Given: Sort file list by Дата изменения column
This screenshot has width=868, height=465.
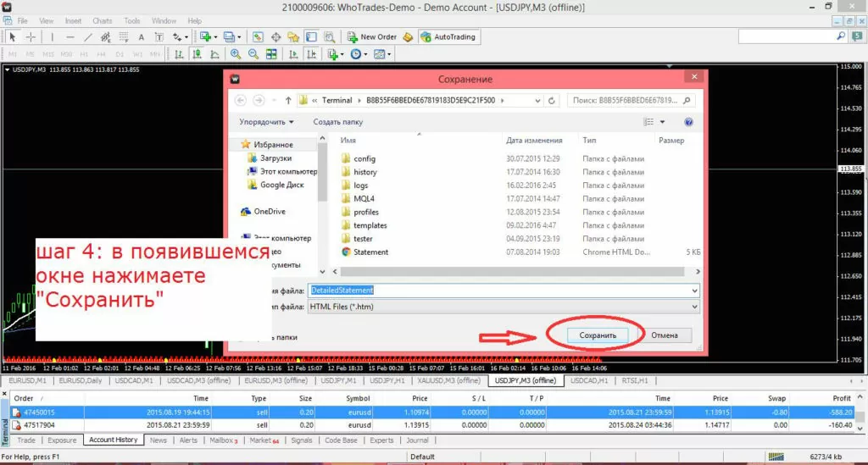Looking at the screenshot, I should tap(534, 141).
